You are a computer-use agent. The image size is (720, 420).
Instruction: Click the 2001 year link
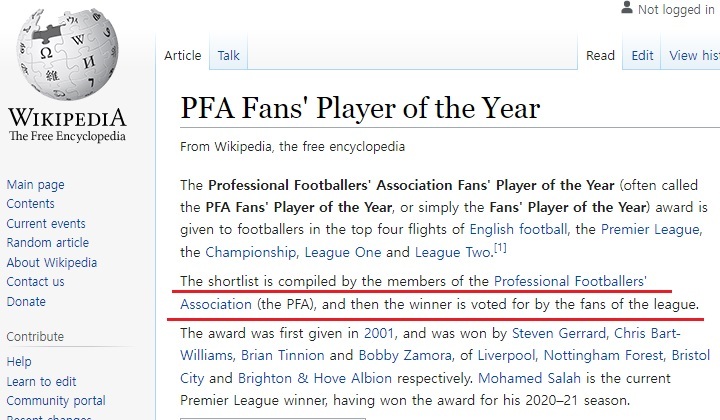379,333
